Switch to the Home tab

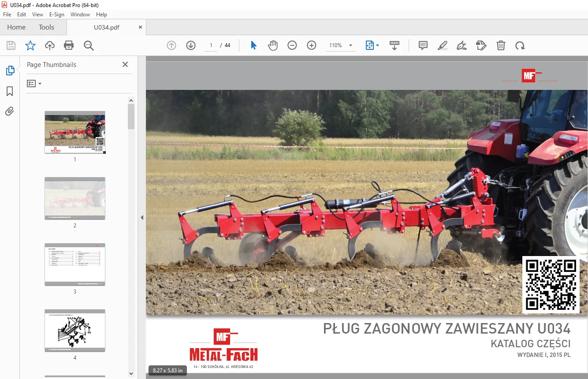pos(16,27)
